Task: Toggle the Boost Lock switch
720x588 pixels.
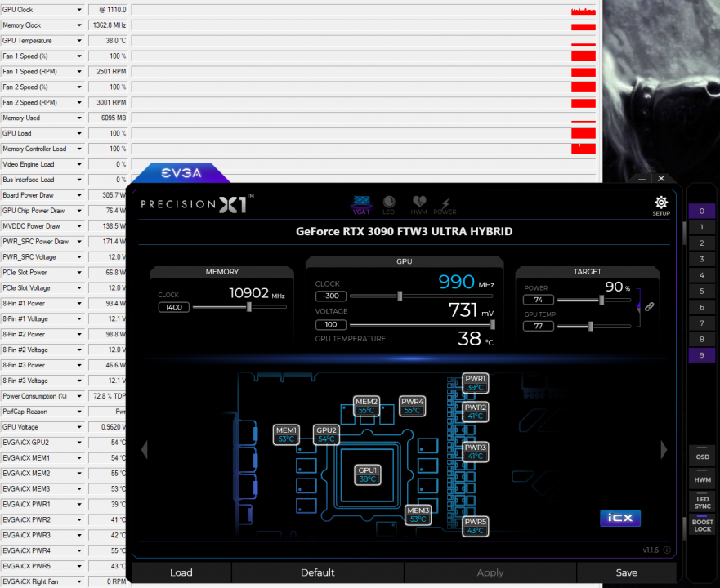Action: [702, 525]
